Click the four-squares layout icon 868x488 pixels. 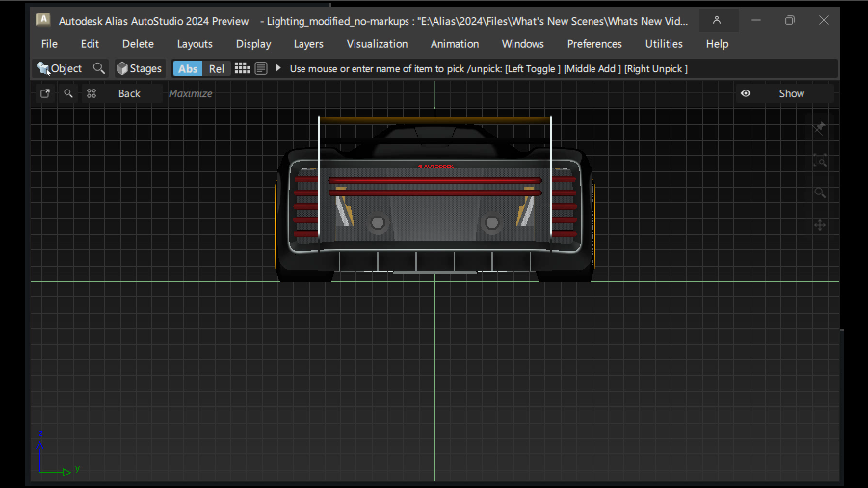click(x=92, y=93)
